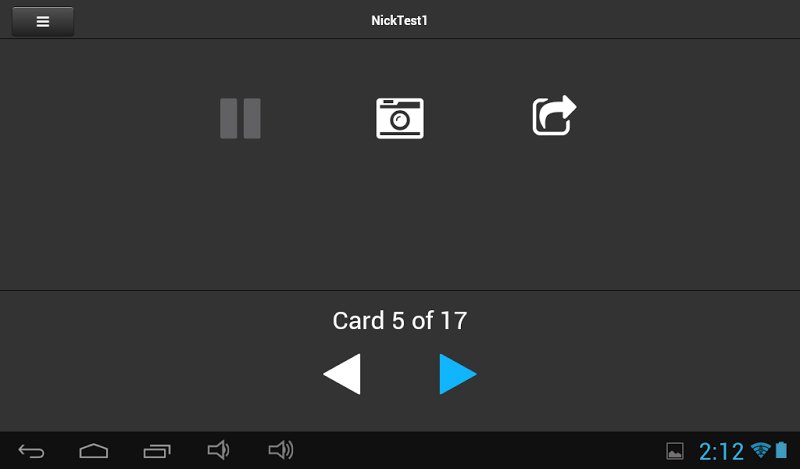Viewport: 800px width, 469px height.
Task: Open the hamburger menu button
Action: coord(43,21)
